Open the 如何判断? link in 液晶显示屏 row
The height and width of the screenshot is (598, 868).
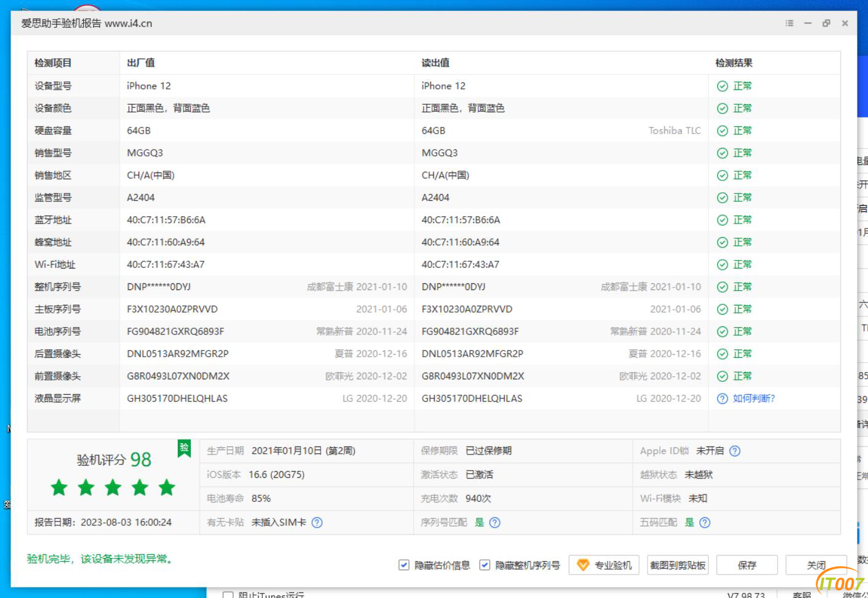753,398
